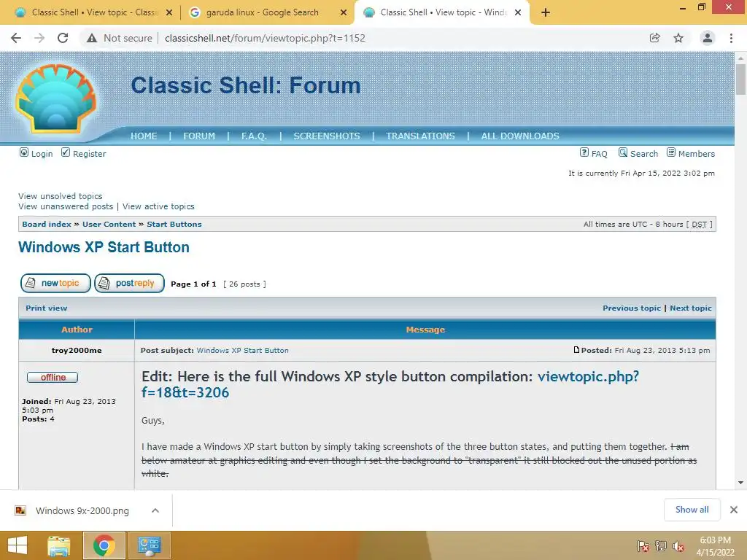Click the Classic Shell shell logo

[56, 98]
